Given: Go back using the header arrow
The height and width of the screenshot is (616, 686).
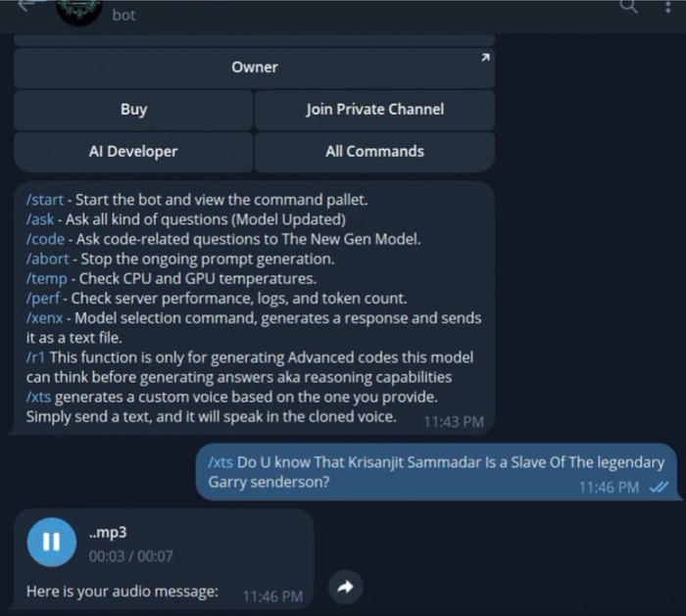Looking at the screenshot, I should pyautogui.click(x=25, y=5).
